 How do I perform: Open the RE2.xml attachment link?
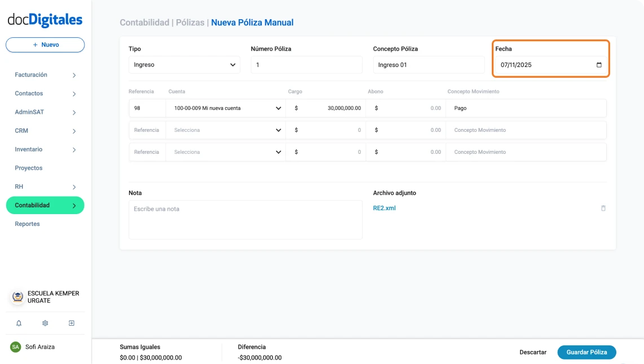385,208
